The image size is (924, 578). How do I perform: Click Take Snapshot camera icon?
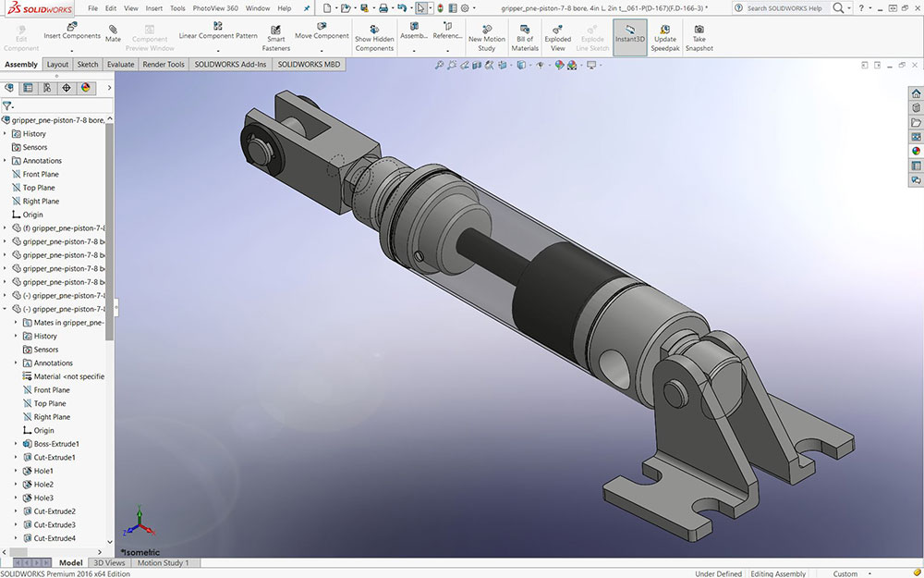coord(699,30)
